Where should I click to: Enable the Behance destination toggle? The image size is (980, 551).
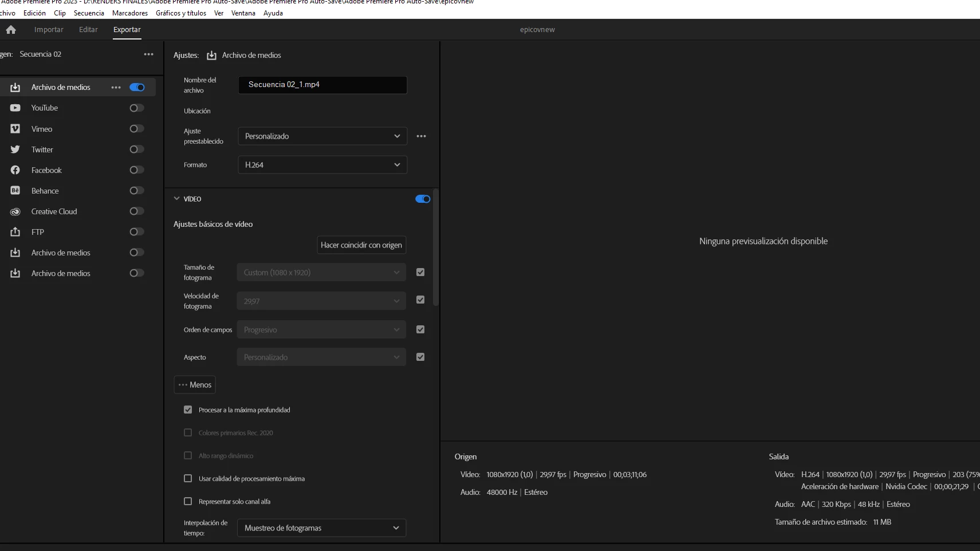click(137, 191)
